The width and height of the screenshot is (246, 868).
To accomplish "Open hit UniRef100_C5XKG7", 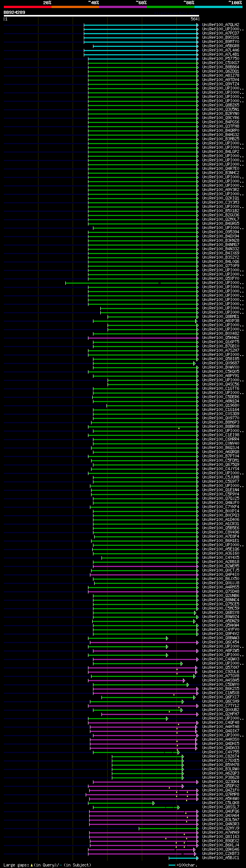I will coord(221,63).
